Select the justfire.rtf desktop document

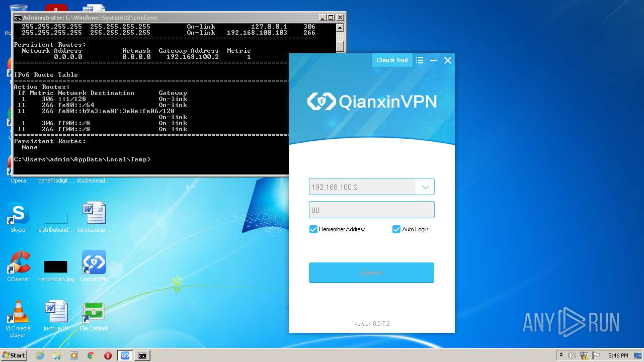pyautogui.click(x=56, y=316)
